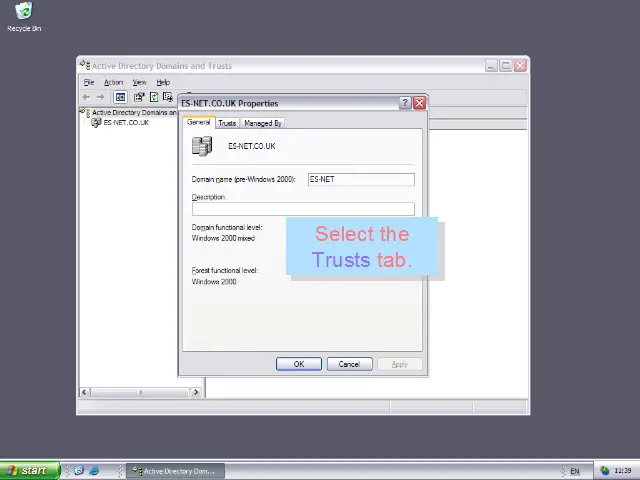Select the General tab
Image resolution: width=640 pixels, height=480 pixels.
198,122
